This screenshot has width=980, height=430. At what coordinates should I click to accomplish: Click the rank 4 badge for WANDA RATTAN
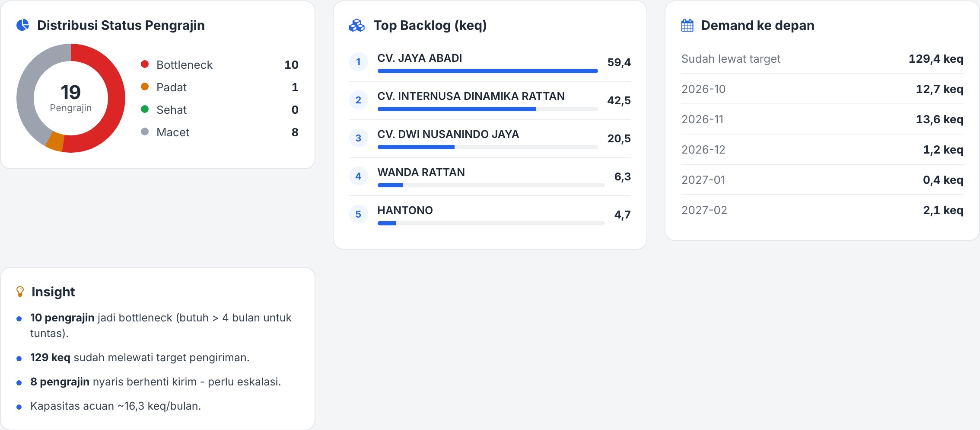pos(358,176)
